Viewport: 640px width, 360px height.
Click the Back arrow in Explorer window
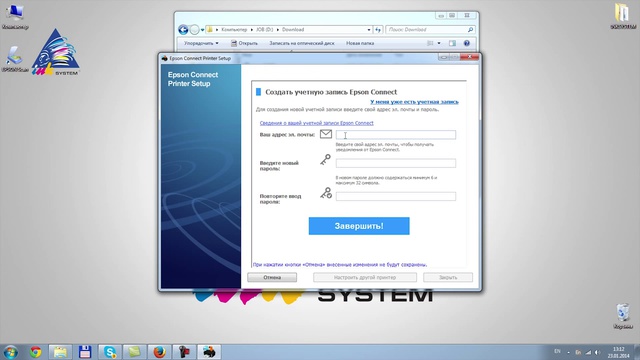(x=183, y=29)
